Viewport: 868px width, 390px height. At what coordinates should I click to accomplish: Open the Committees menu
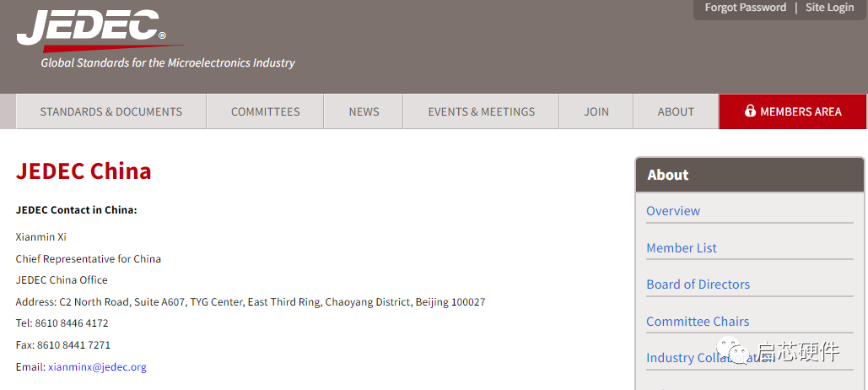click(265, 111)
